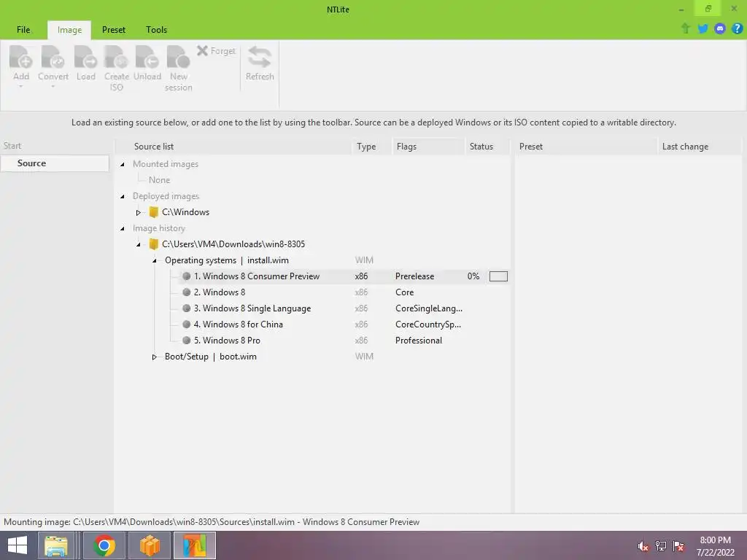Viewport: 747px width, 560px height.
Task: Open the Action Center flag icon
Action: (678, 546)
